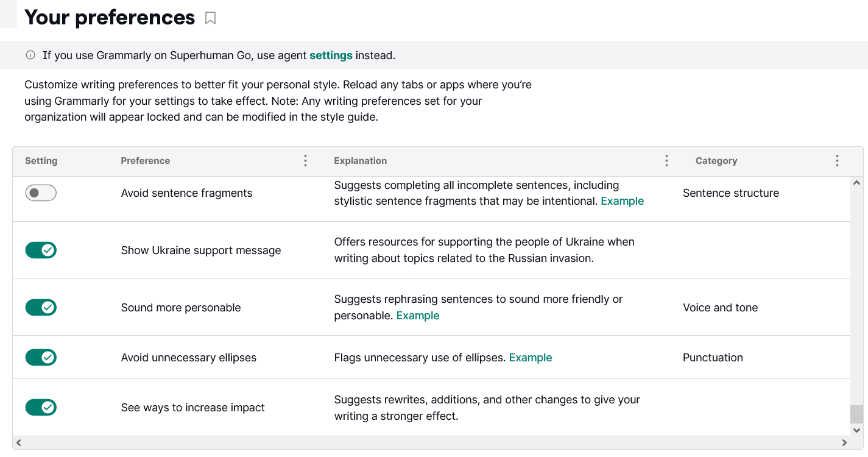Sort by the Explanation column header
Image resolution: width=868 pixels, height=457 pixels.
point(361,161)
